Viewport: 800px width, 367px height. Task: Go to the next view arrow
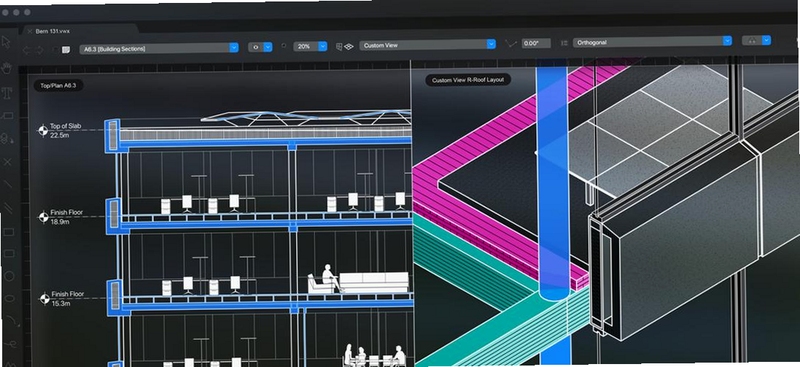[40, 50]
